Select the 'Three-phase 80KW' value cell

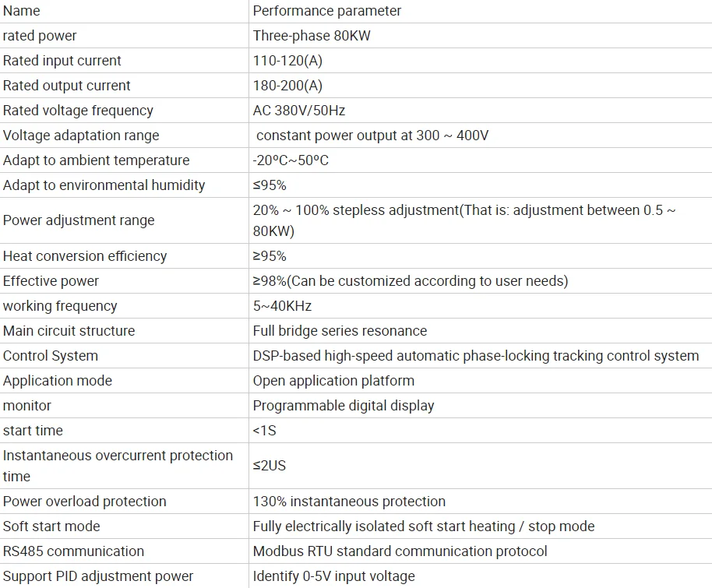(312, 36)
